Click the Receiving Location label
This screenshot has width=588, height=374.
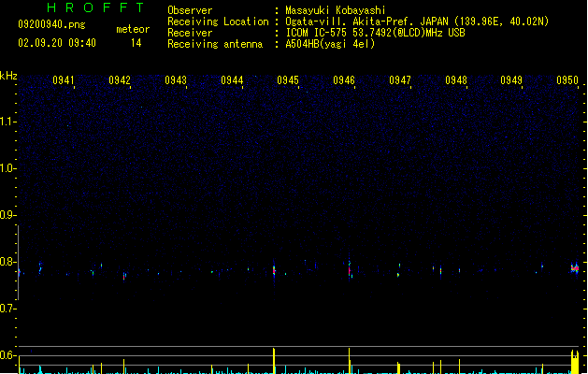click(218, 22)
